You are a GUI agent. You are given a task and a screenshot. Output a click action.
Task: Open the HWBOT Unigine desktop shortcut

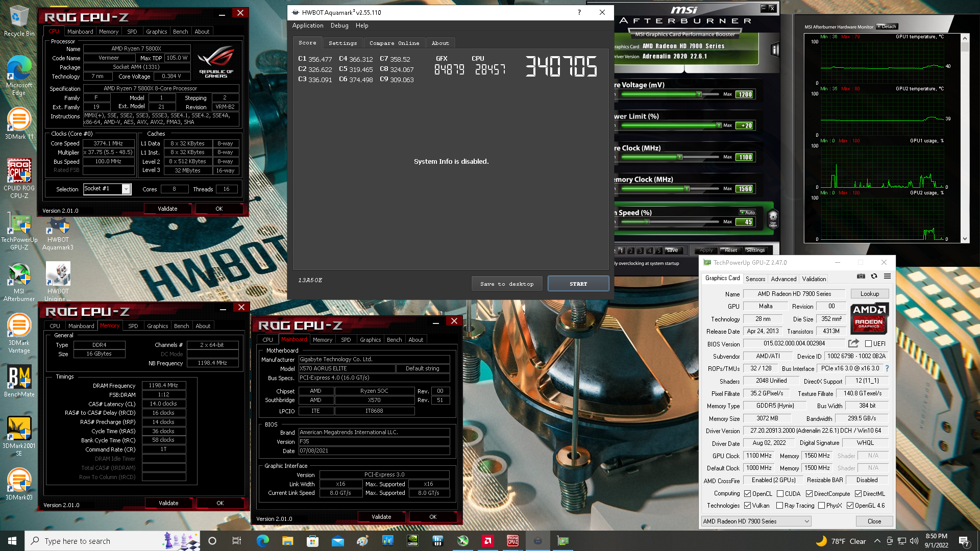coord(58,282)
